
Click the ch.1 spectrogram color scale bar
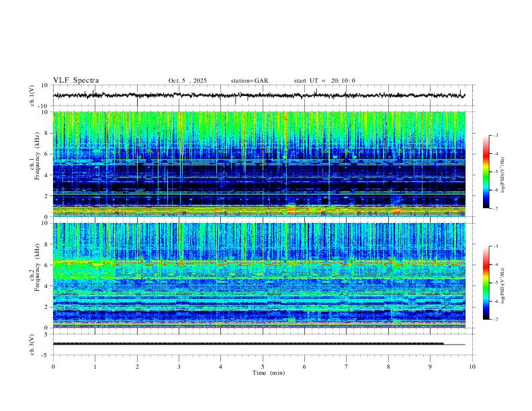(x=486, y=172)
